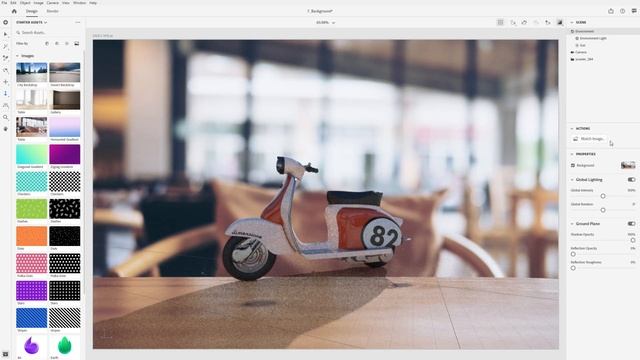Click the Background image swatch in Properties
640x360 pixels.
pos(628,165)
